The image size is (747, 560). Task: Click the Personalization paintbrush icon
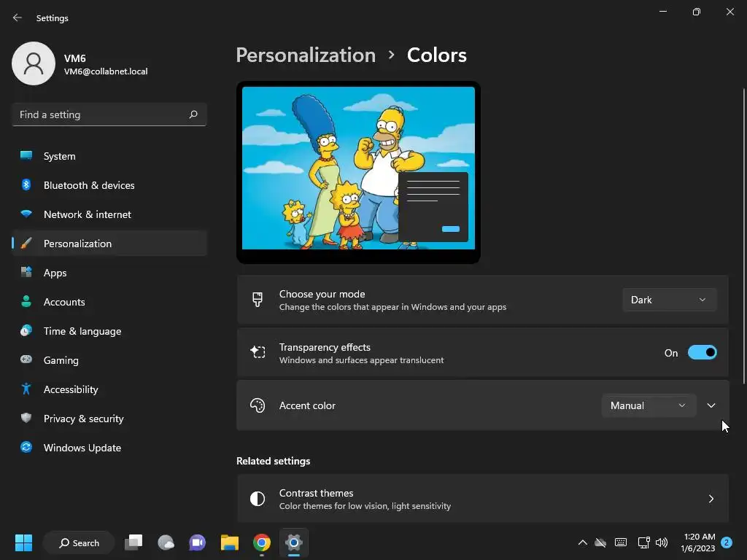26,244
